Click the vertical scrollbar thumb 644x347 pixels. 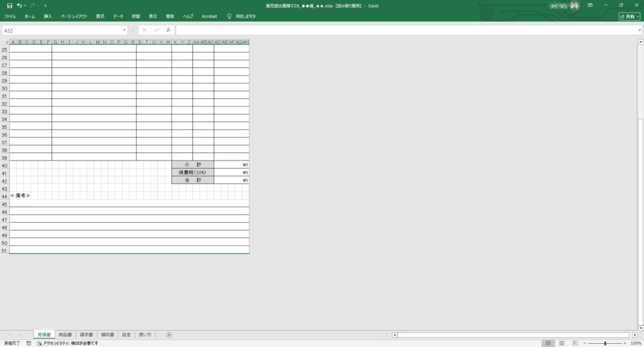pyautogui.click(x=640, y=221)
